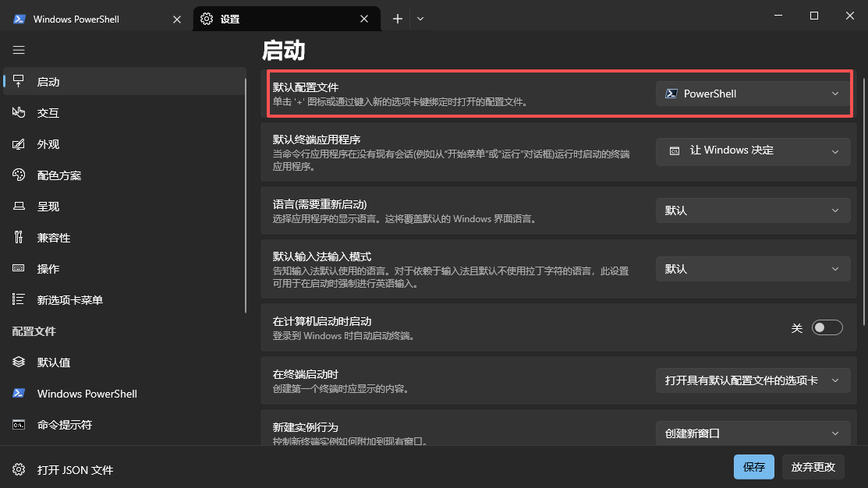Select 命令提示符 profile in sidebar
Viewport: 868px width, 488px height.
tap(65, 425)
